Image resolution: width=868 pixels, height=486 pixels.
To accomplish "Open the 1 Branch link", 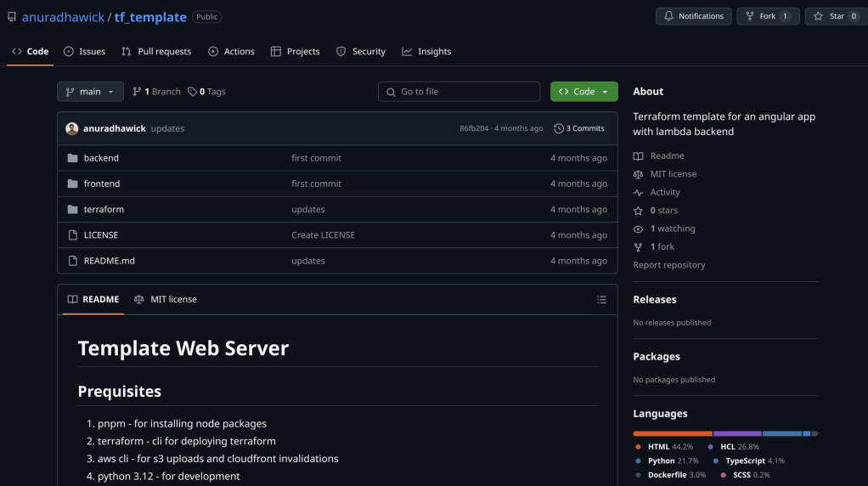I will [157, 92].
